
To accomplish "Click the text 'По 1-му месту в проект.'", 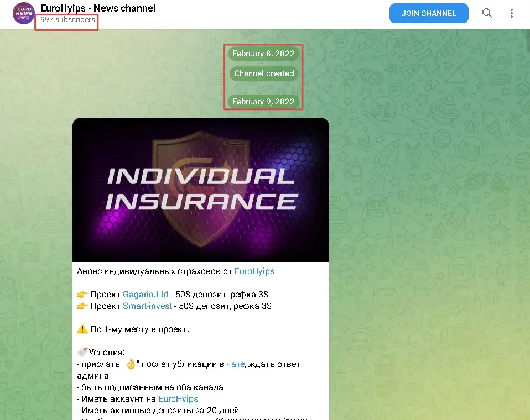I will point(139,329).
